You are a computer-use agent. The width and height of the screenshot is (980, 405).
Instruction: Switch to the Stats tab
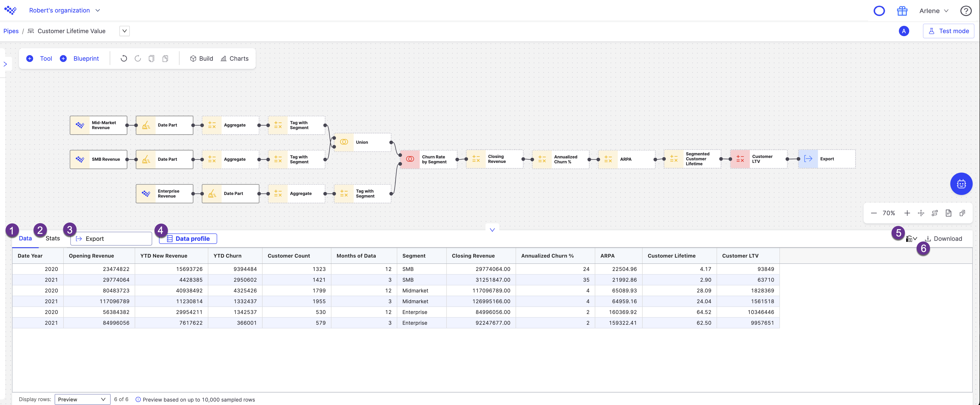pos(53,238)
